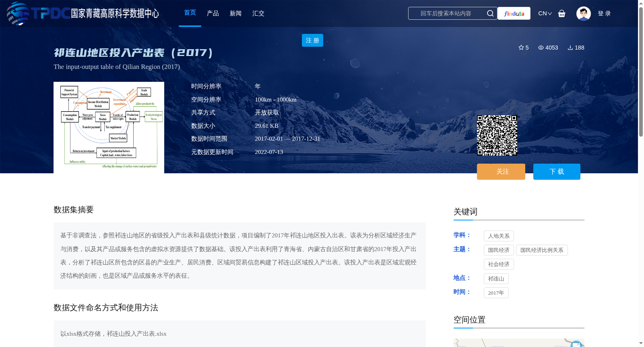This screenshot has height=347, width=644.
Task: Click the file name text 祁连山投入产出表.xlsx
Action: 136,334
